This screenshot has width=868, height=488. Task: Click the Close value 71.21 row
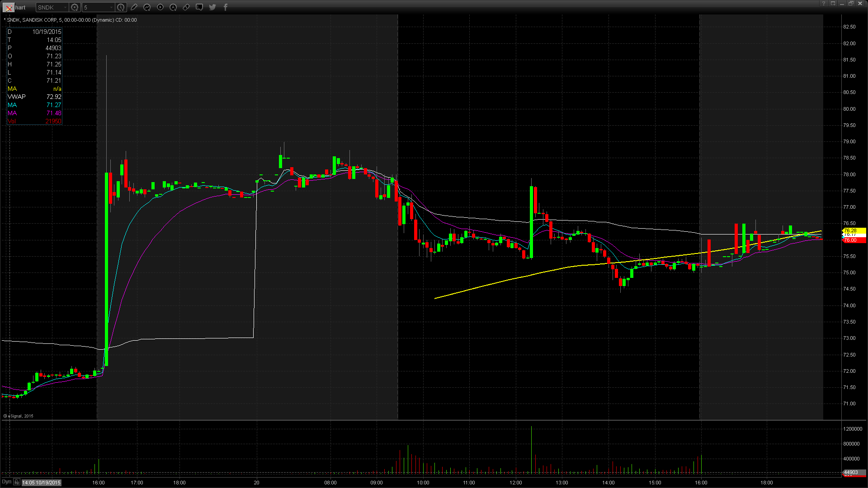[34, 80]
